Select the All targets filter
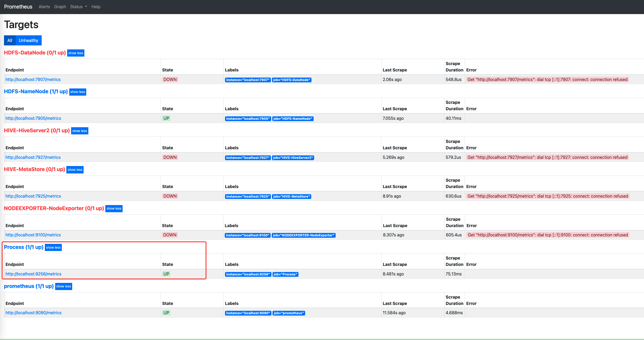The width and height of the screenshot is (644, 340). (10, 40)
